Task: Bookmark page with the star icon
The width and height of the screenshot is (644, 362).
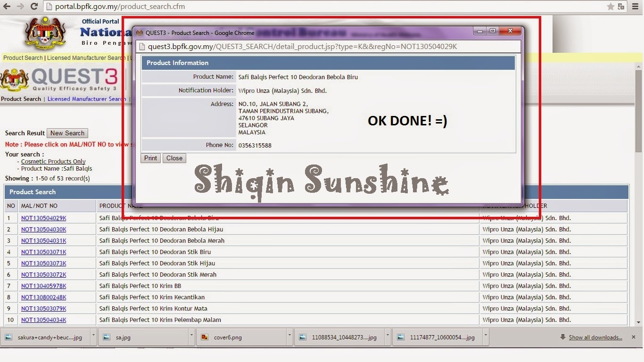Action: (x=611, y=7)
